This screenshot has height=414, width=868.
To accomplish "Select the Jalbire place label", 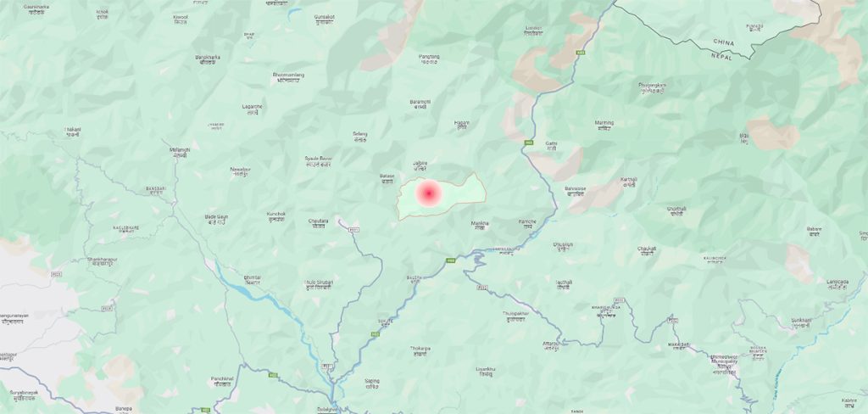I will (x=420, y=165).
